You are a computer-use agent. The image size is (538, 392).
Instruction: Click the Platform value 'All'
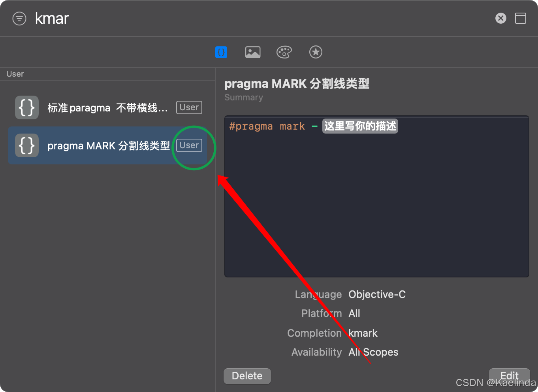coord(354,313)
